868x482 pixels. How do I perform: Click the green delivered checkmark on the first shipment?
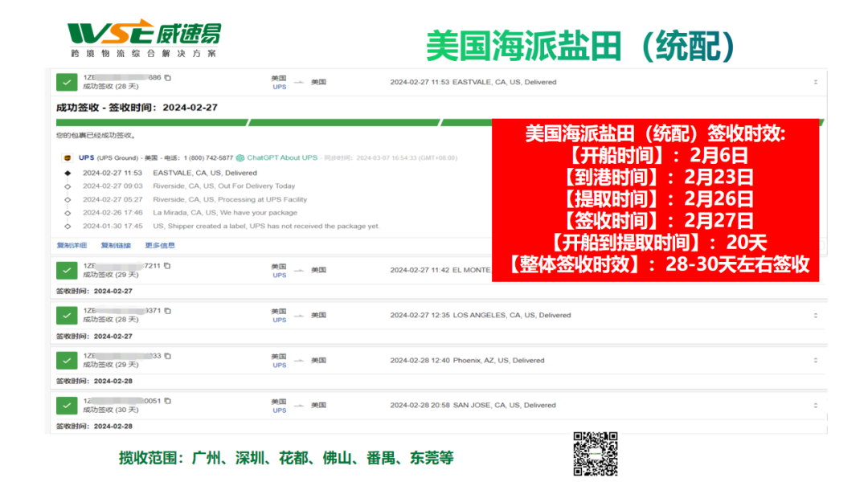tap(67, 82)
